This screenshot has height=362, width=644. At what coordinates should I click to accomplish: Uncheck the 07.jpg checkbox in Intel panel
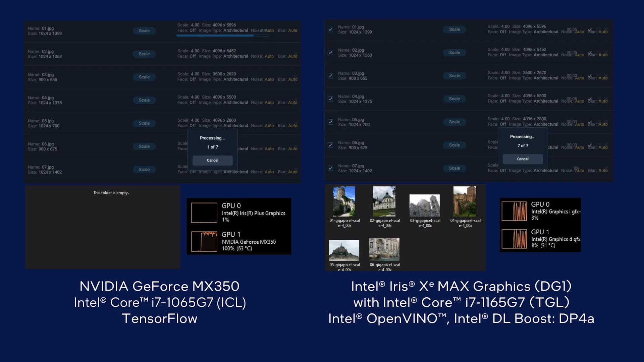pos(330,168)
